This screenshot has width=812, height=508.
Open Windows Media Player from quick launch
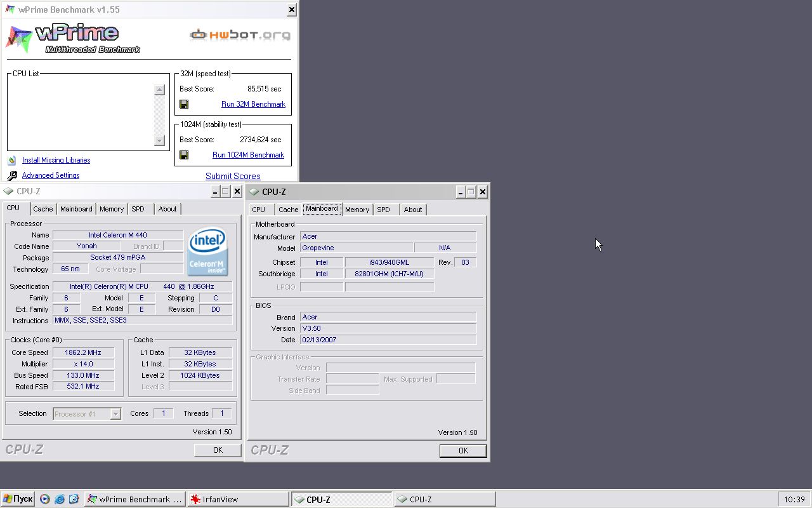tap(44, 499)
